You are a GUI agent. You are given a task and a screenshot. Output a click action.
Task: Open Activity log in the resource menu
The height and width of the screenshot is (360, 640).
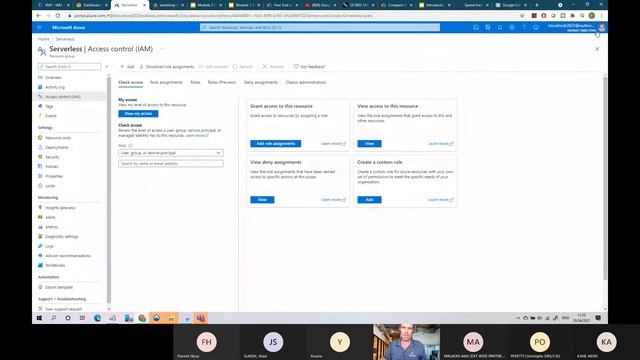coord(55,87)
